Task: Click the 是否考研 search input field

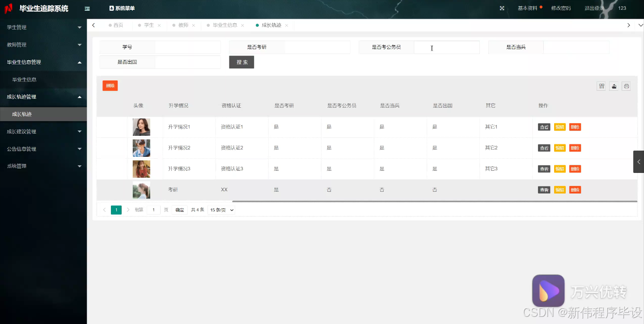Action: point(317,47)
